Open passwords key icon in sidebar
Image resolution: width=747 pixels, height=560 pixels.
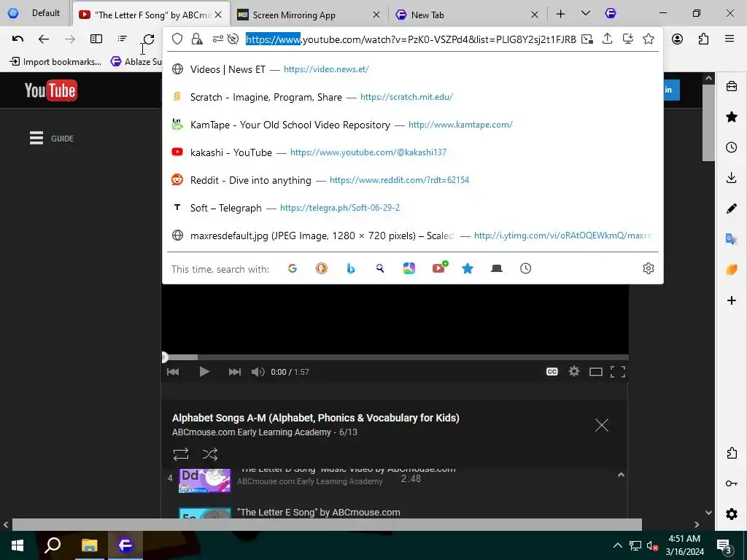point(732,483)
